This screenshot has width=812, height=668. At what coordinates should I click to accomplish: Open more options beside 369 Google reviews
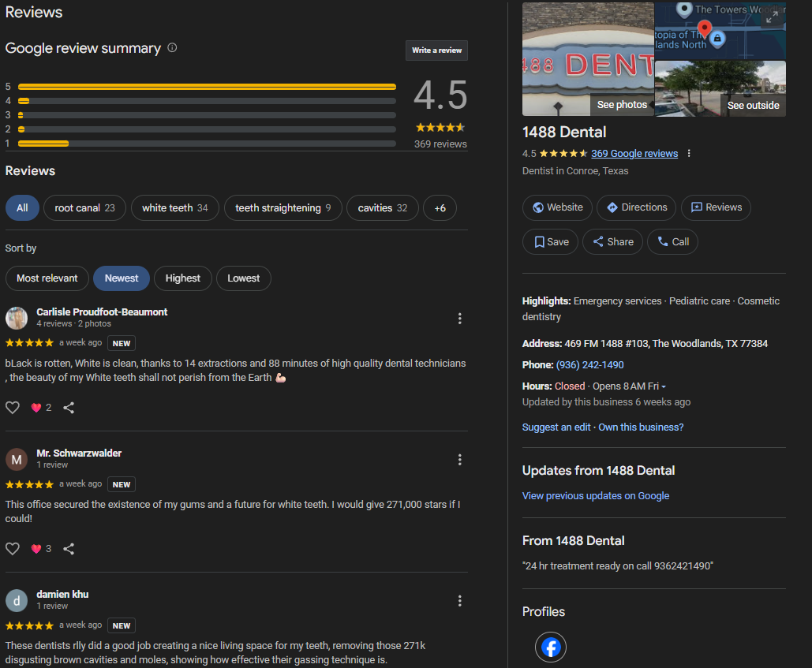click(x=689, y=153)
